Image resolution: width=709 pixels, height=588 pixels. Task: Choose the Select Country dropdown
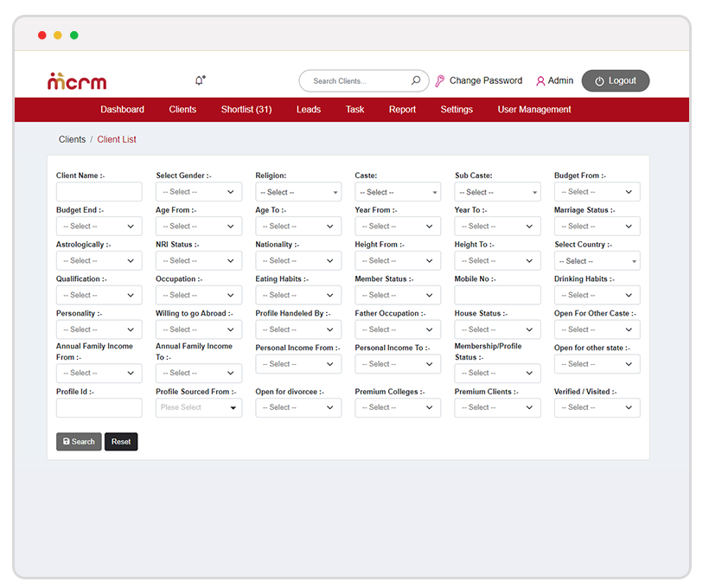pos(597,261)
